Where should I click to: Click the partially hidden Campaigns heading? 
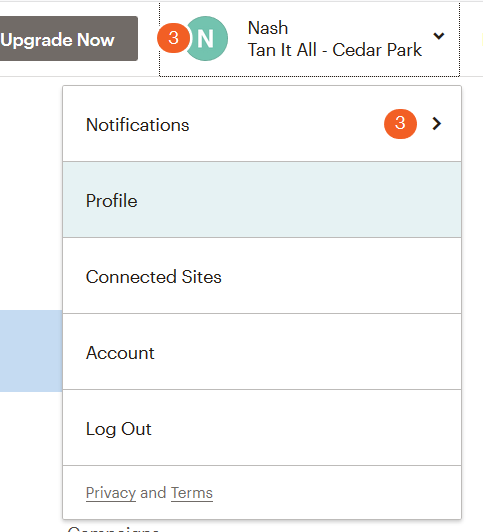click(x=113, y=529)
